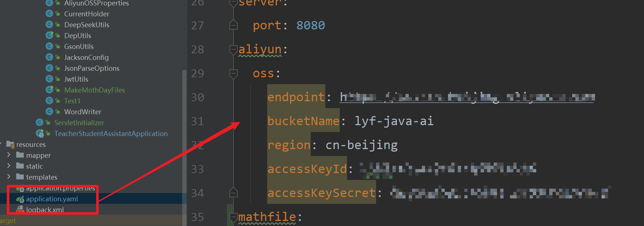The height and width of the screenshot is (226, 644).
Task: Collapse the mathfile block fold marker
Action: pyautogui.click(x=233, y=217)
